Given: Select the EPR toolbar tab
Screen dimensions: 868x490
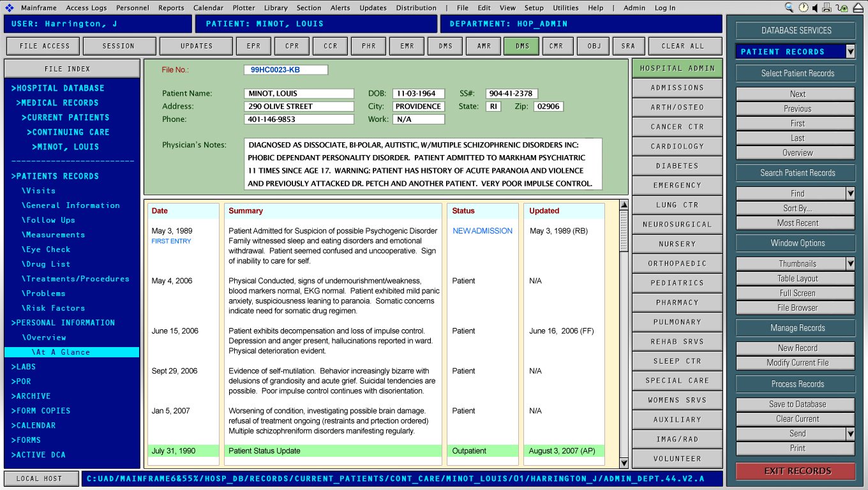Looking at the screenshot, I should 253,46.
